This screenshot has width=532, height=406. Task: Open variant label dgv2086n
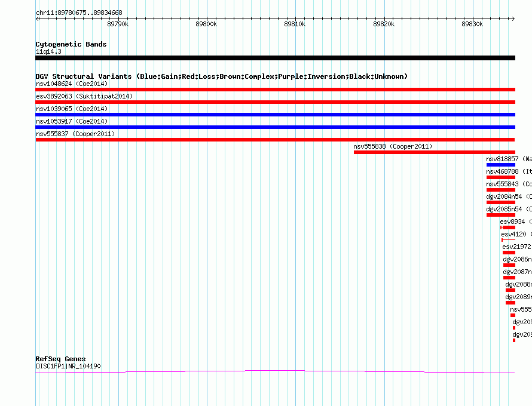(x=518, y=259)
